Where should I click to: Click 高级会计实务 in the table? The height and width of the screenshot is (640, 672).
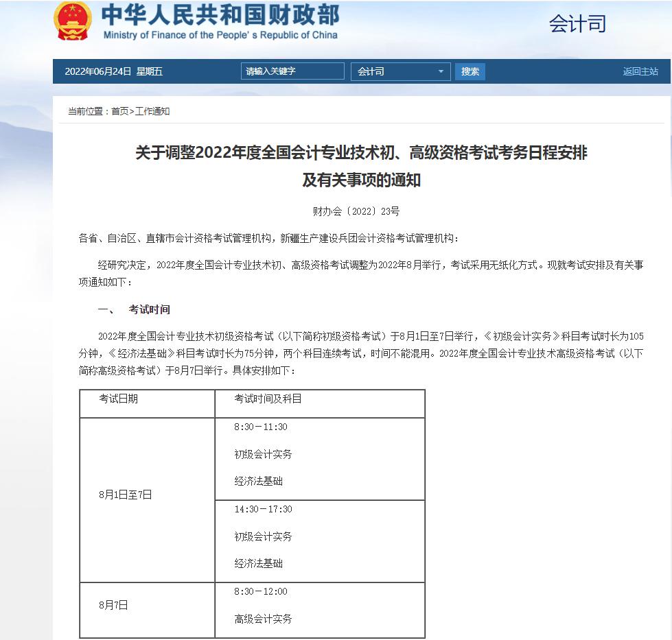(x=263, y=619)
